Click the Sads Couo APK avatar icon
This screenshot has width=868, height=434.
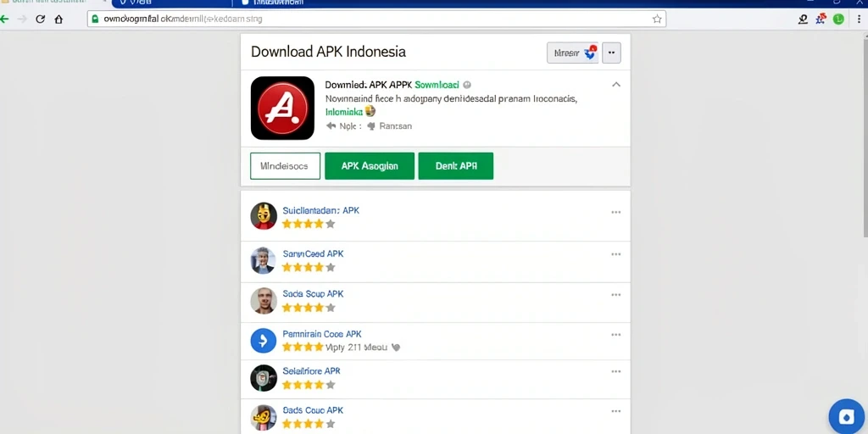[264, 418]
